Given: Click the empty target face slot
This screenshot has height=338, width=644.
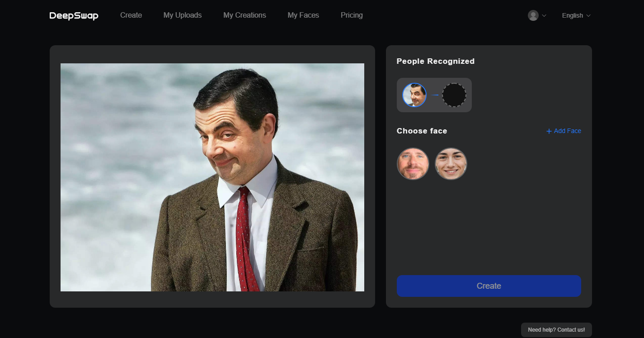Looking at the screenshot, I should coord(454,95).
